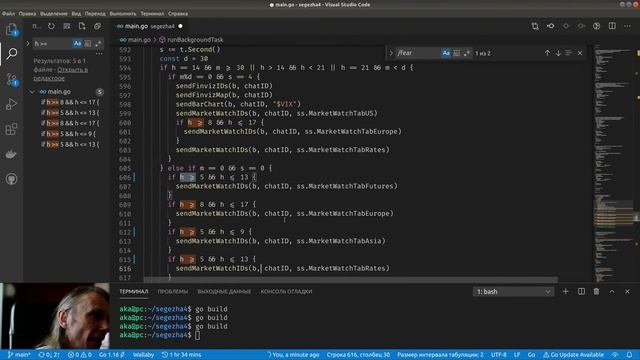Open the Выделение menu
This screenshot has height=360, width=640.
click(54, 13)
